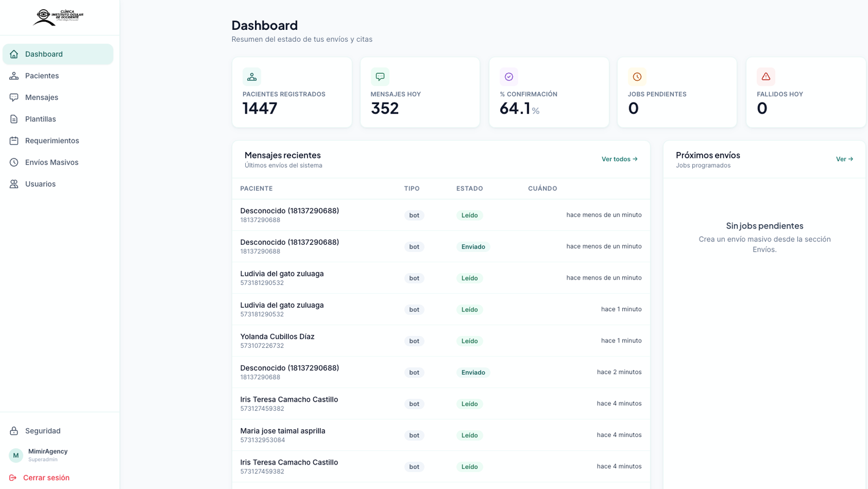Viewport: 868px width, 489px height.
Task: Select the Yolanda Cubillos Díaz row
Action: pyautogui.click(x=441, y=341)
